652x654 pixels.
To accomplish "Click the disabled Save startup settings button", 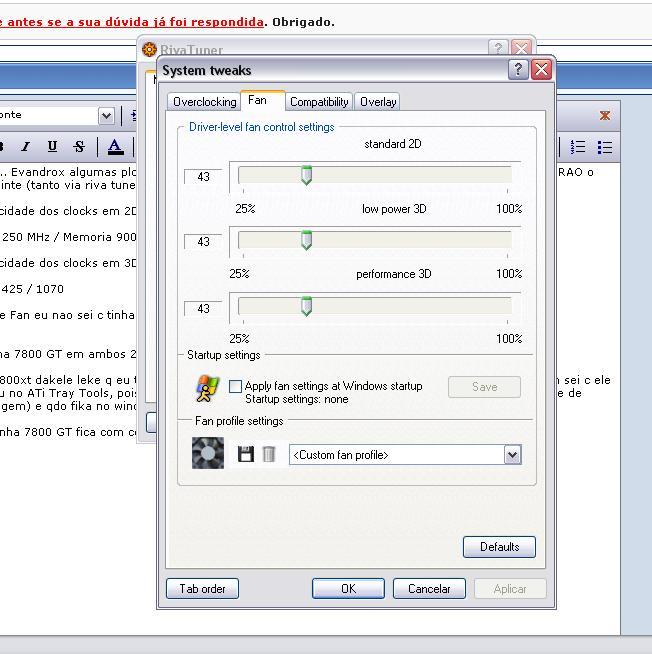I will pos(484,387).
